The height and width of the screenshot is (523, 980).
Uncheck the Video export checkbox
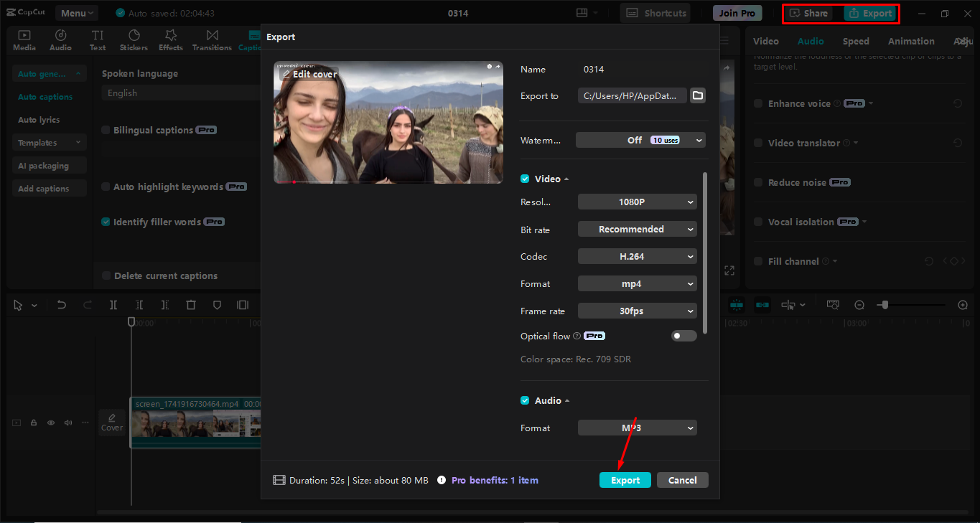pyautogui.click(x=523, y=178)
